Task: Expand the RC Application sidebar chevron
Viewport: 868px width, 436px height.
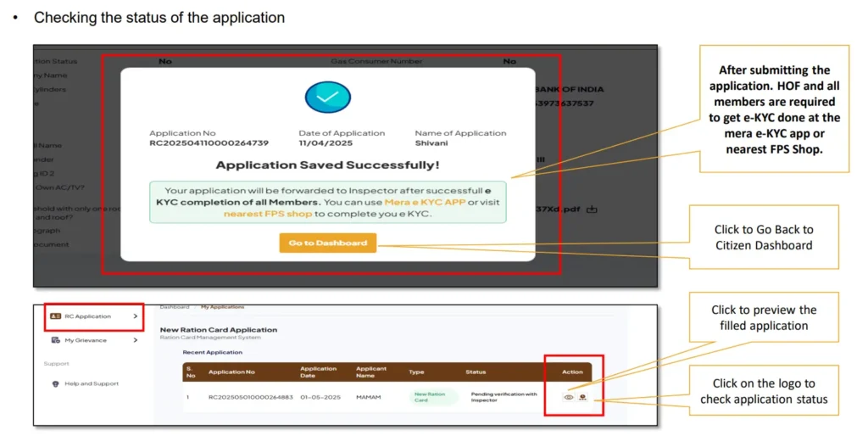Action: pyautogui.click(x=135, y=316)
